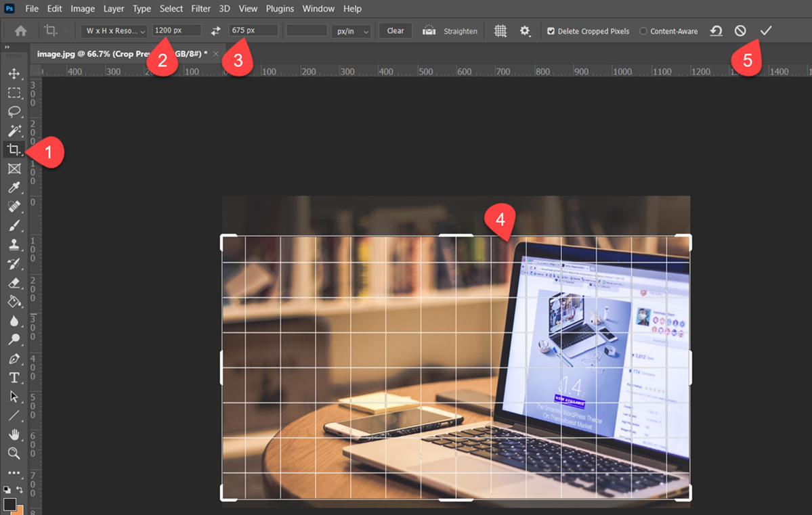Viewport: 812px width, 515px height.
Task: Click the foreground color swatch
Action: [x=9, y=505]
